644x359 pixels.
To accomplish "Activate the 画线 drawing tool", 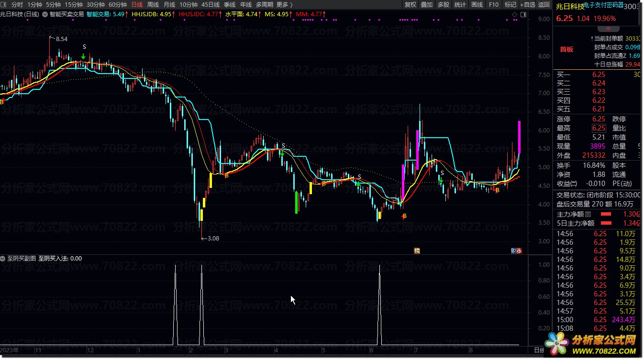I will pyautogui.click(x=477, y=4).
